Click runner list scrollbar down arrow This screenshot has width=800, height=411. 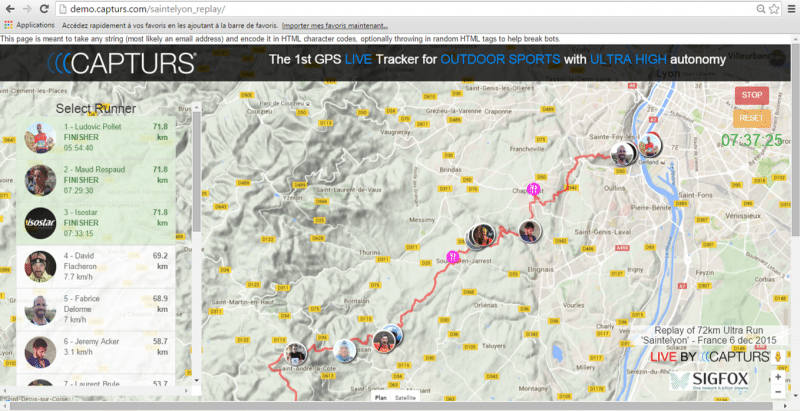pos(196,380)
